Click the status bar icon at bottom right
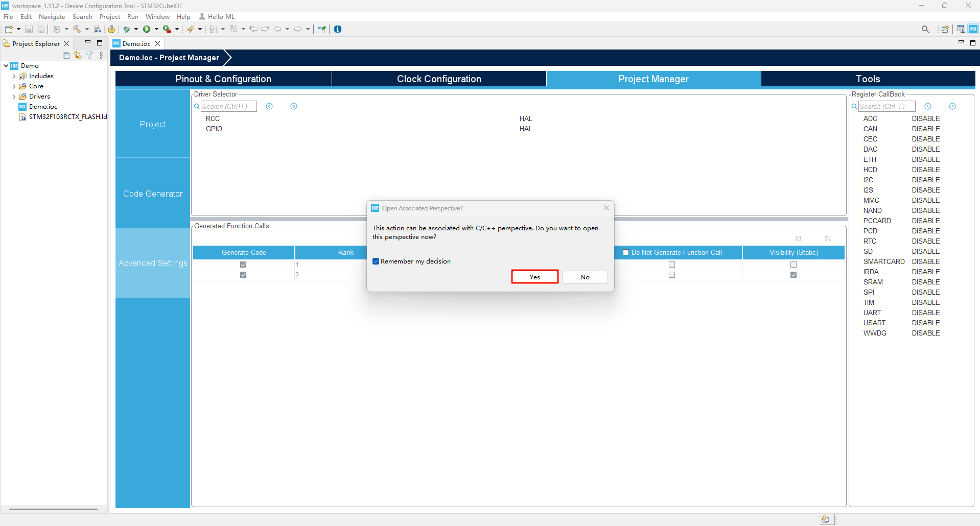The image size is (980, 526). tap(825, 519)
